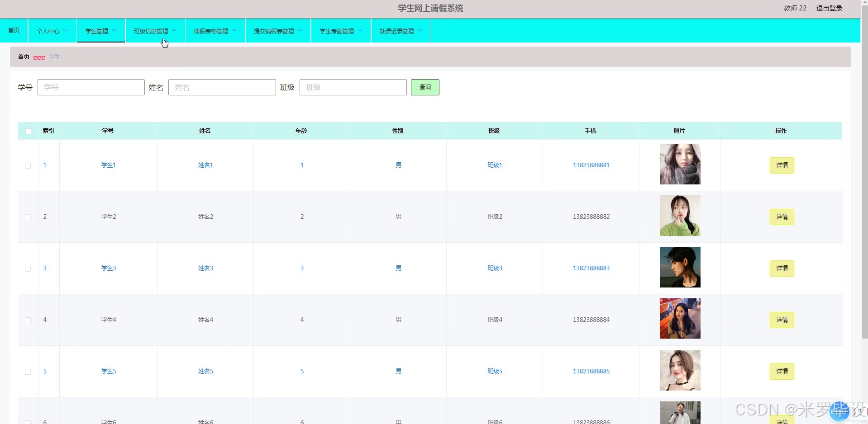The height and width of the screenshot is (424, 868).
Task: Check the checkbox for row 学生1
Action: click(28, 165)
